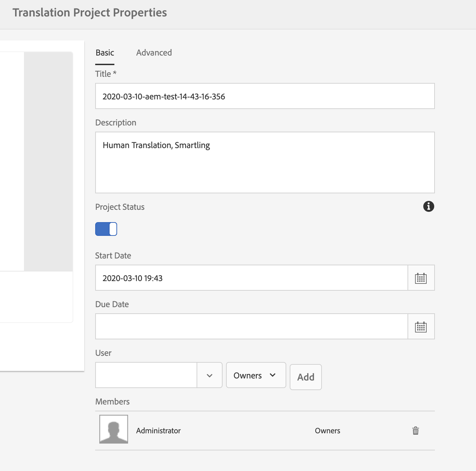Focus the Description text area
The height and width of the screenshot is (471, 476).
[265, 162]
